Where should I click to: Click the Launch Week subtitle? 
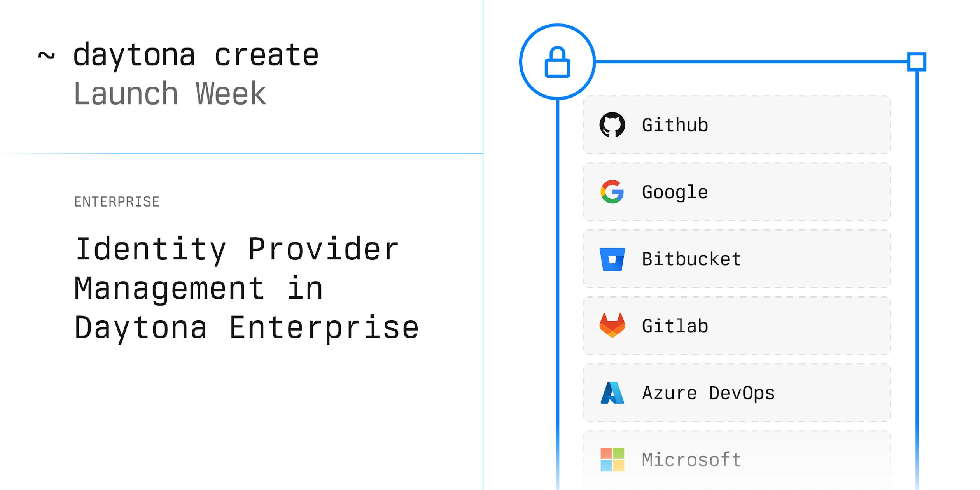[170, 94]
